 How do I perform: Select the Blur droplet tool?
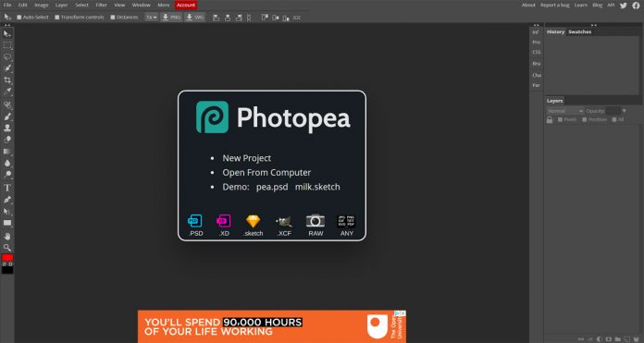7,163
